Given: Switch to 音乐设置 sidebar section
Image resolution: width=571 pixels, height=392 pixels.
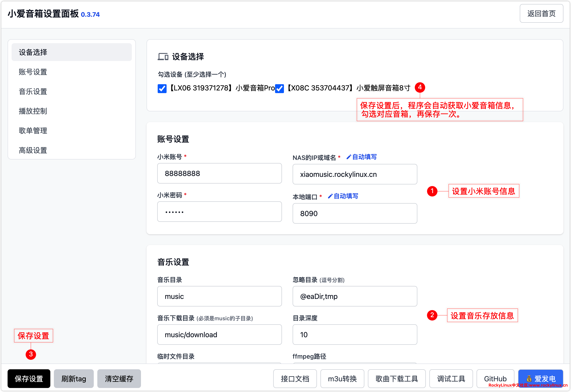Looking at the screenshot, I should (x=33, y=92).
